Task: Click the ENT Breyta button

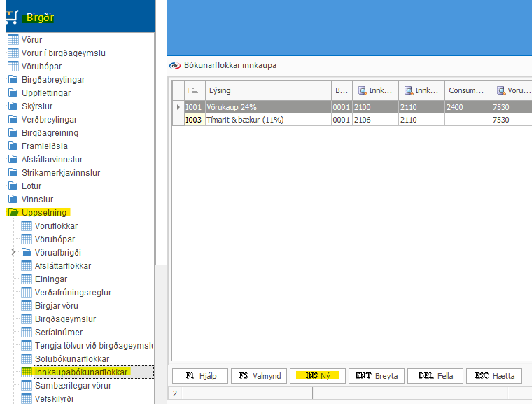Action: click(376, 376)
